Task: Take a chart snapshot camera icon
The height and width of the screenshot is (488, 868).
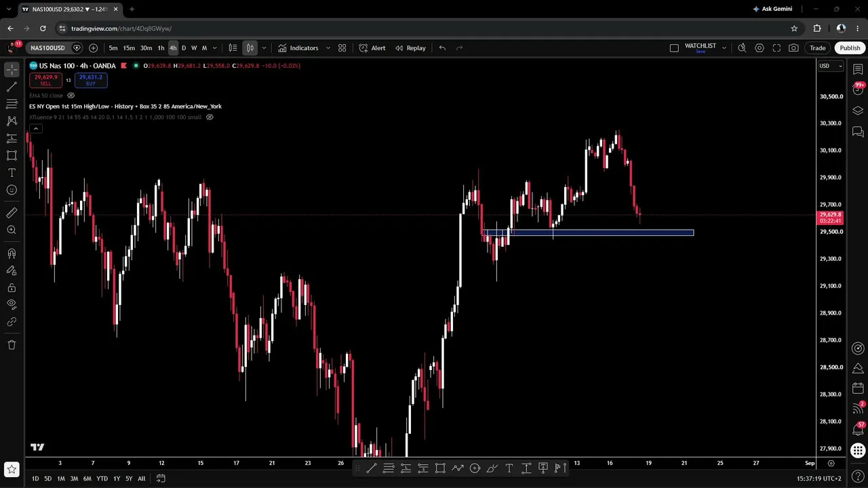Action: tap(793, 48)
